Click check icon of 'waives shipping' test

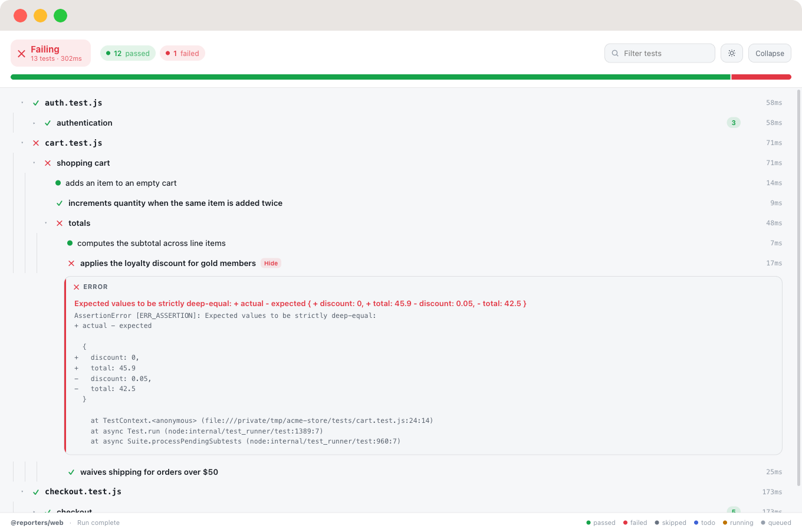pos(71,472)
